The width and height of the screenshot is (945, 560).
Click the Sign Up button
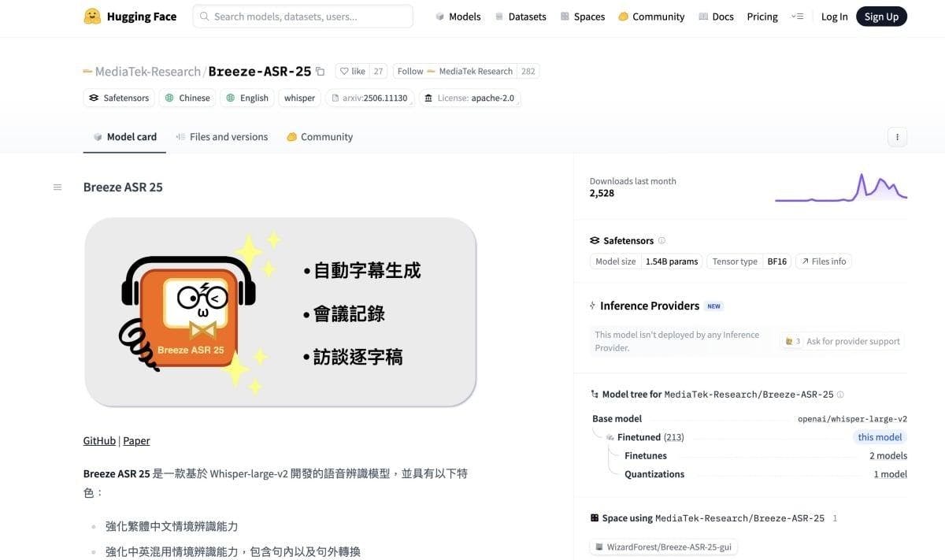click(881, 17)
